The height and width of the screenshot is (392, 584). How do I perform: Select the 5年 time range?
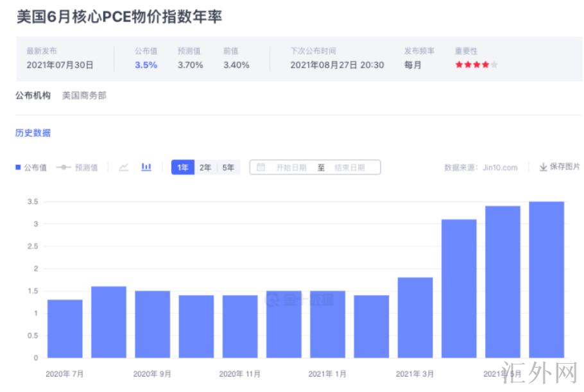point(228,167)
